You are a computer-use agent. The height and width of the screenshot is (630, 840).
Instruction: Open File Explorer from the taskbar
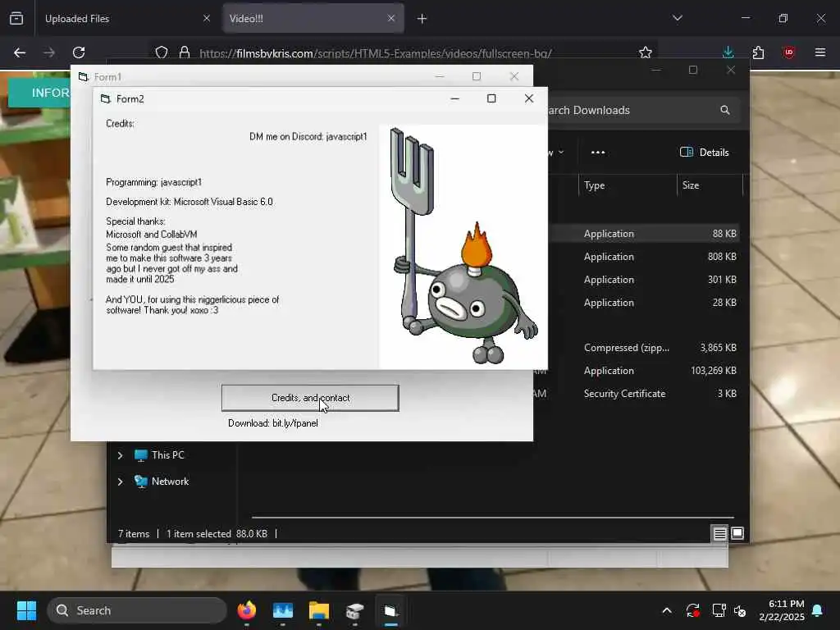(319, 610)
